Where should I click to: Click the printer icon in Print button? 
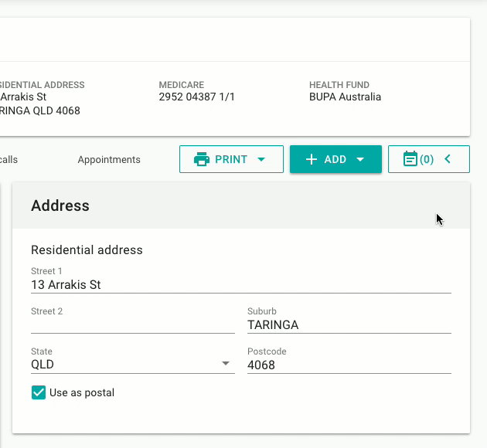[x=202, y=160]
